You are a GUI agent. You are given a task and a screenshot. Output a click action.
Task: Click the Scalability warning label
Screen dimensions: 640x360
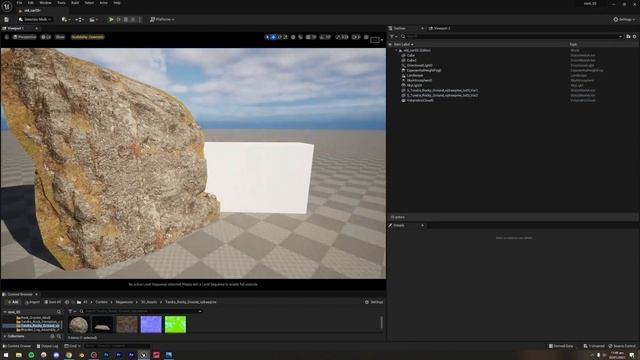88,37
